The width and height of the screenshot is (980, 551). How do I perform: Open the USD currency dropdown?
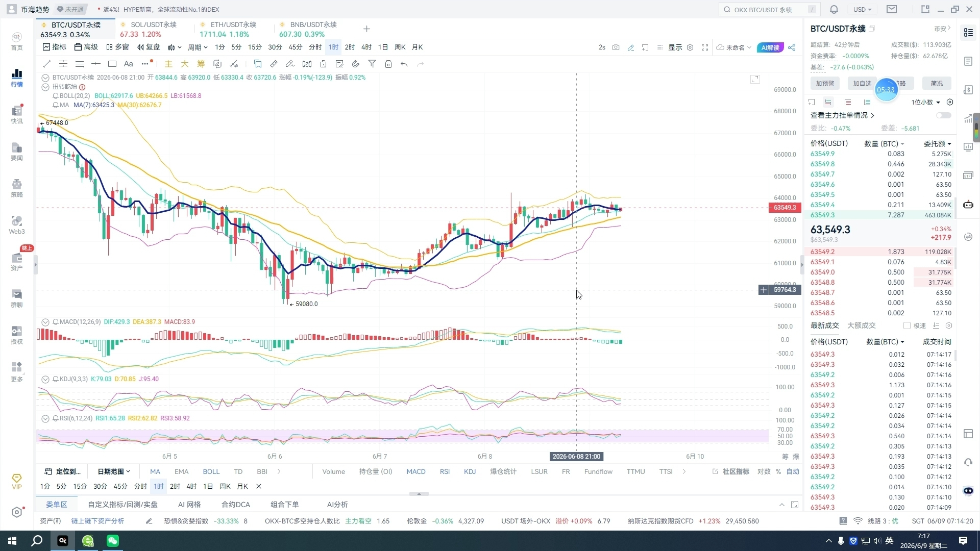coord(862,9)
